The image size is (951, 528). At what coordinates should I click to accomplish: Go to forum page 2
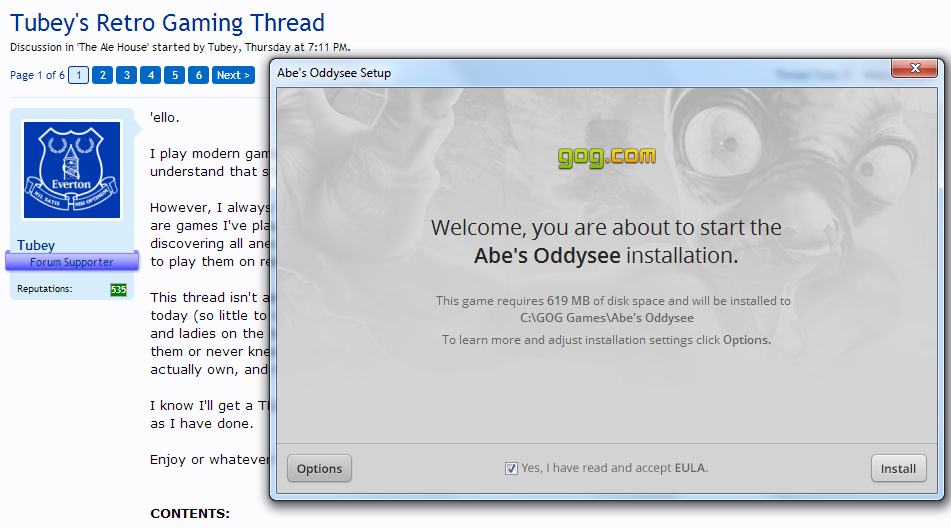(102, 75)
